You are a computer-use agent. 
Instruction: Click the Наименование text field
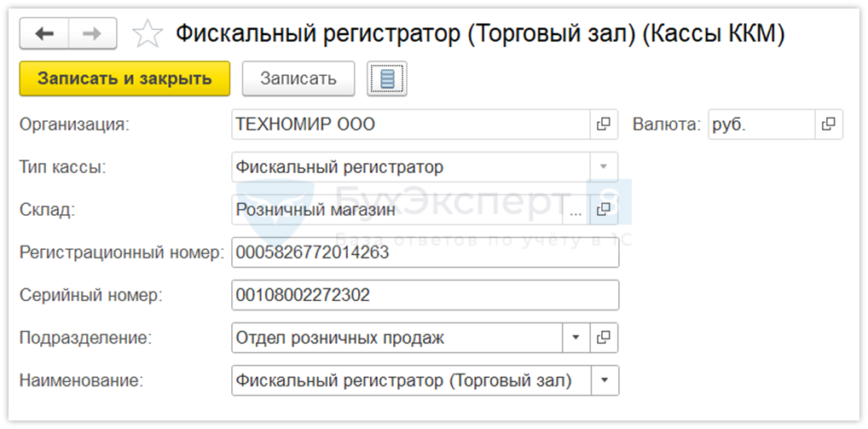tap(410, 380)
